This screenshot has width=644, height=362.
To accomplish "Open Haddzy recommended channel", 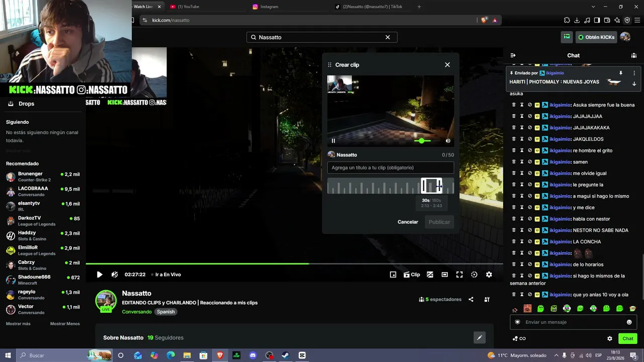I will coord(43,236).
